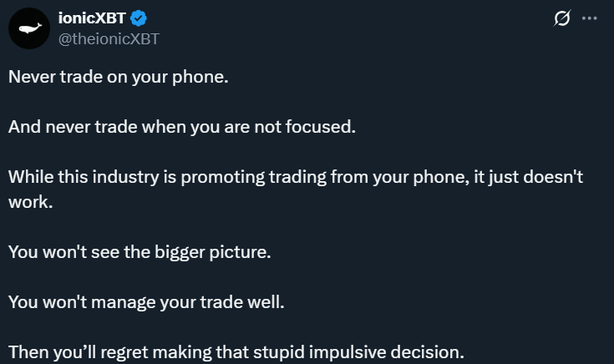This screenshot has width=614, height=364.
Task: Click the sentence starting 'While this industry'
Action: 296,190
